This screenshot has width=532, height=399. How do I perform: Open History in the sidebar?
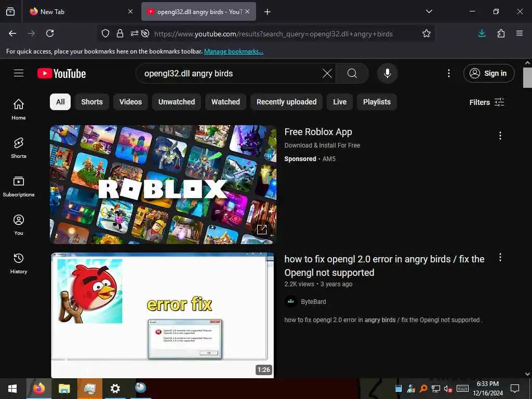(19, 263)
